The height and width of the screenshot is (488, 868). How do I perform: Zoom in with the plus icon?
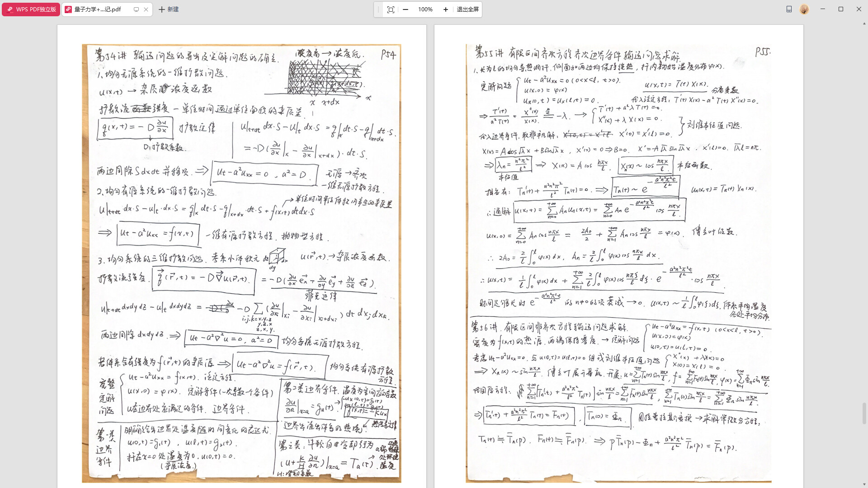(446, 9)
